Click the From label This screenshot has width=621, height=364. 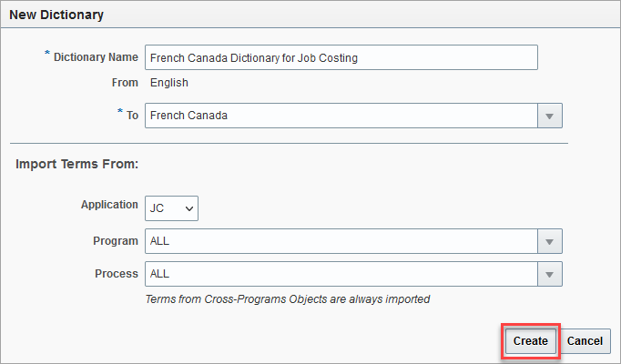tap(125, 83)
